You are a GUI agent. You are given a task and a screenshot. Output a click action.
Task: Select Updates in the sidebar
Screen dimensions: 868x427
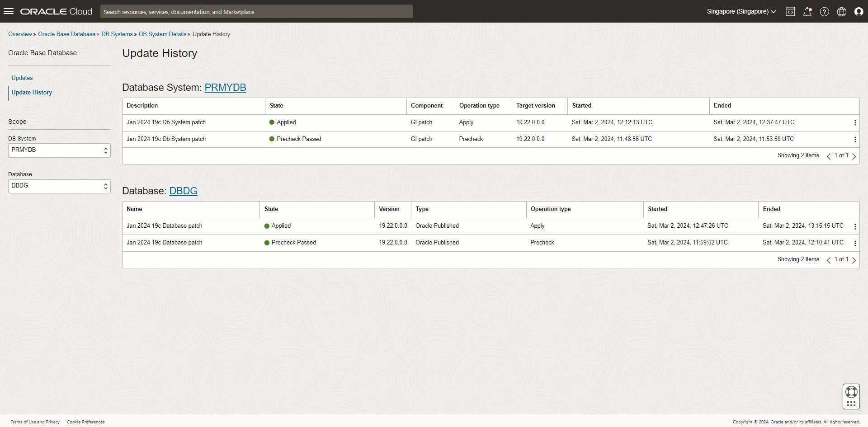pyautogui.click(x=22, y=78)
